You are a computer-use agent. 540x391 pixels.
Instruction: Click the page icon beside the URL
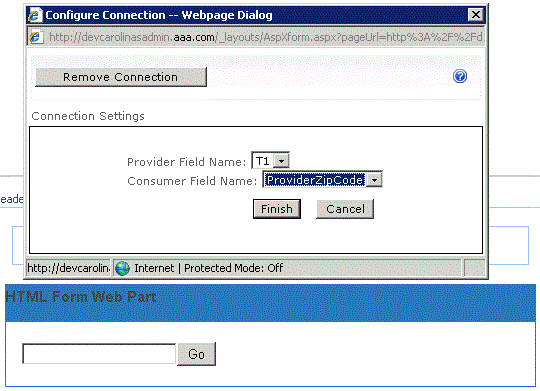pos(36,37)
